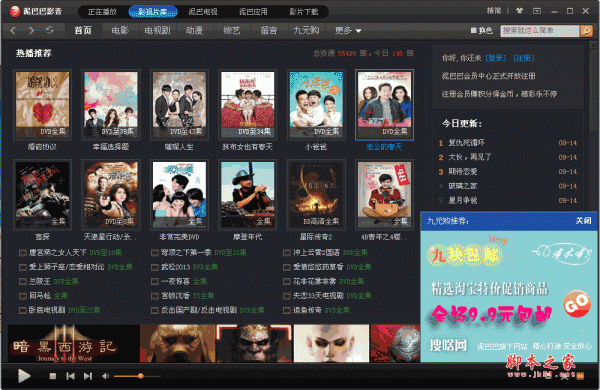Viewport: 600px width, 390px height.
Task: Refresh the page with the reload icon
Action: click(x=50, y=30)
